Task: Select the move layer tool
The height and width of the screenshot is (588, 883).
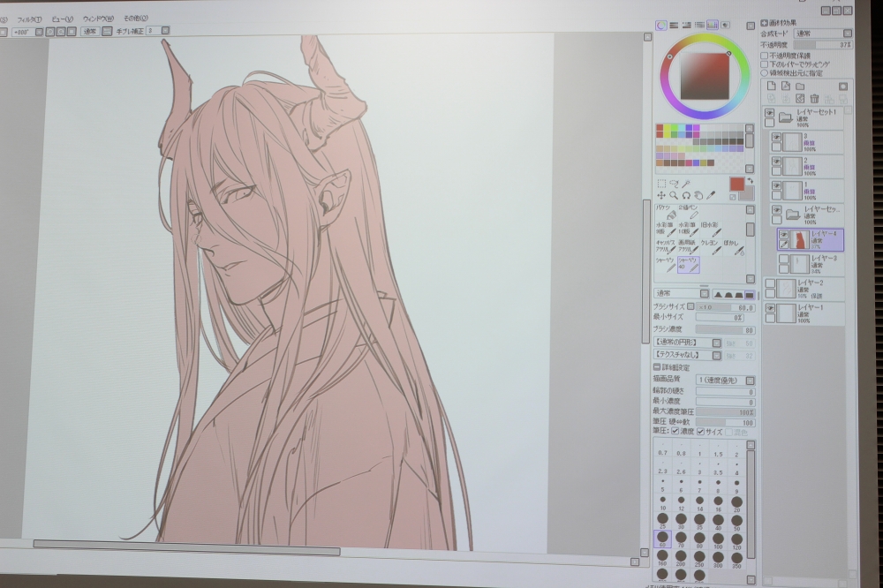Action: 661,195
